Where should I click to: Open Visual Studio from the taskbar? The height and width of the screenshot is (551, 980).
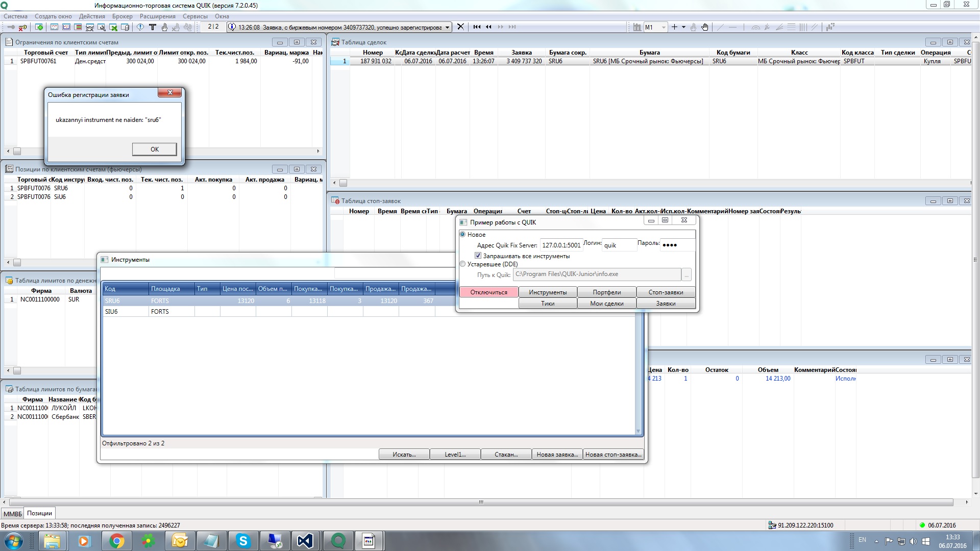click(305, 541)
